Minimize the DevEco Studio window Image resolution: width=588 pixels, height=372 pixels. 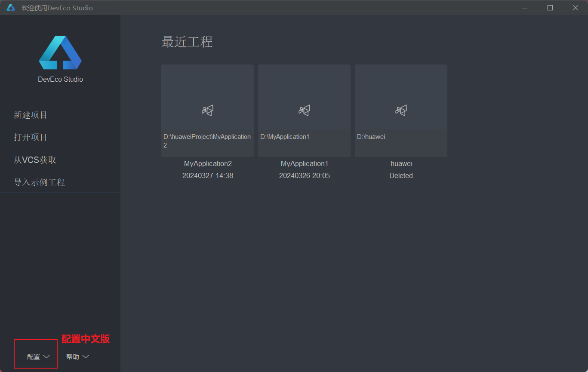[525, 8]
